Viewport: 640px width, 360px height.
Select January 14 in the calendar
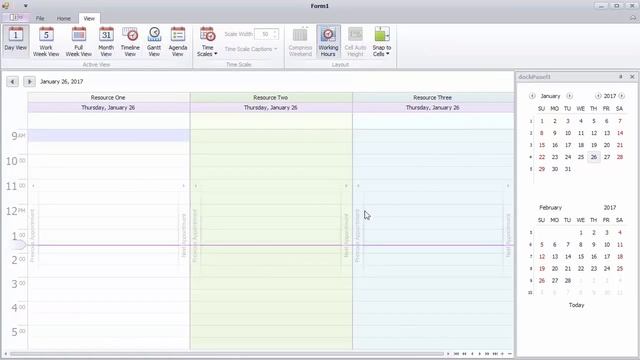pyautogui.click(x=620, y=133)
